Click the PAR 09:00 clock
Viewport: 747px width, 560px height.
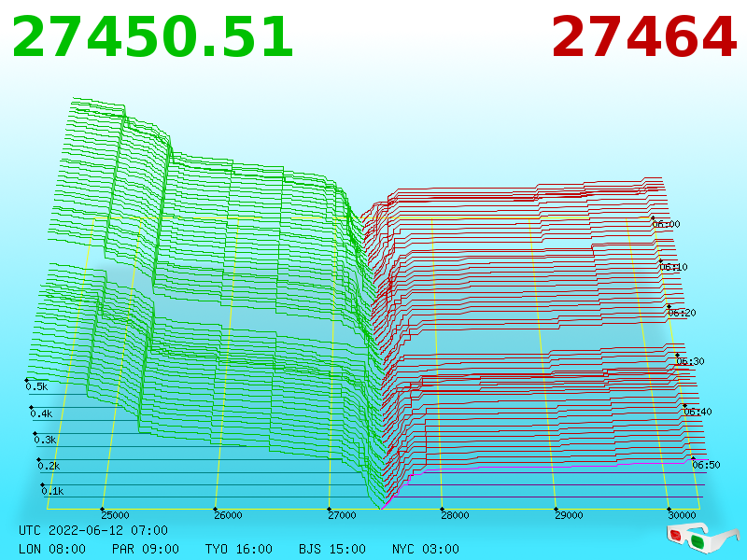tap(146, 549)
